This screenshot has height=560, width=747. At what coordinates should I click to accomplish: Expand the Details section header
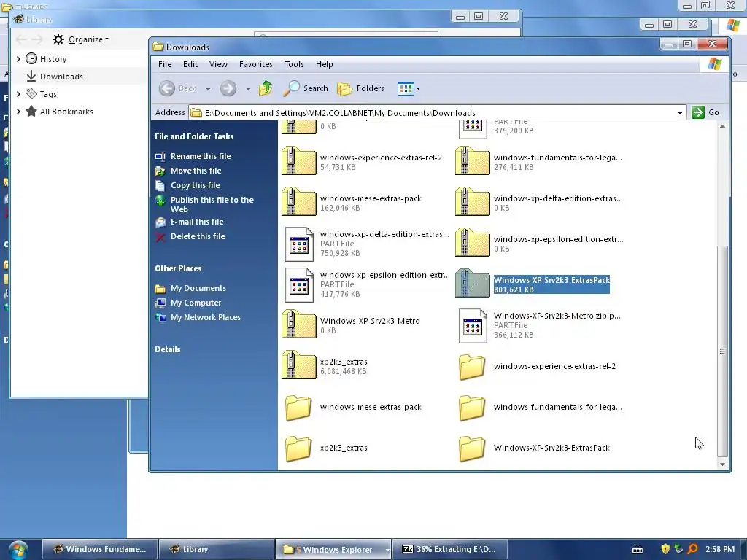(168, 349)
